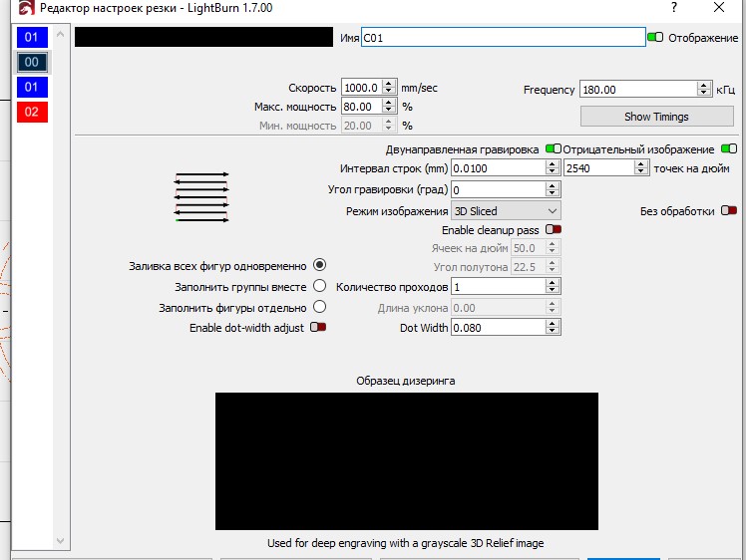Click the Имя text field containing C01

tap(503, 38)
